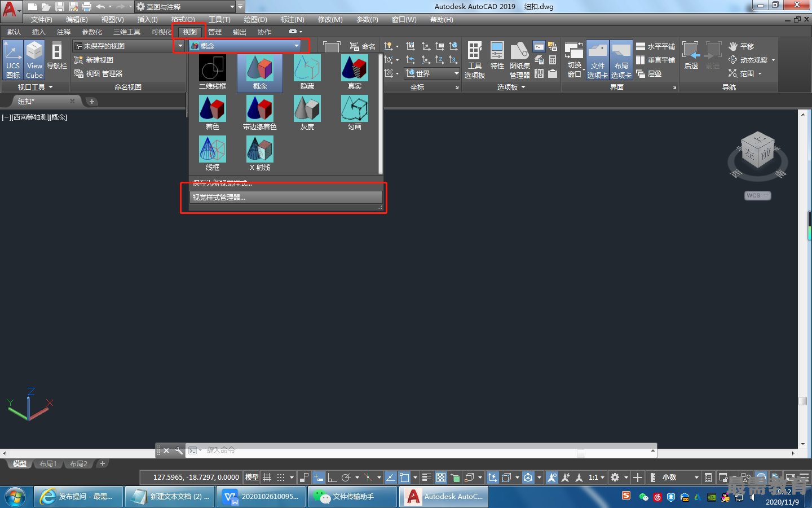Toggle transparency display in status bar
Viewport: 812px width, 508px height.
click(x=441, y=478)
